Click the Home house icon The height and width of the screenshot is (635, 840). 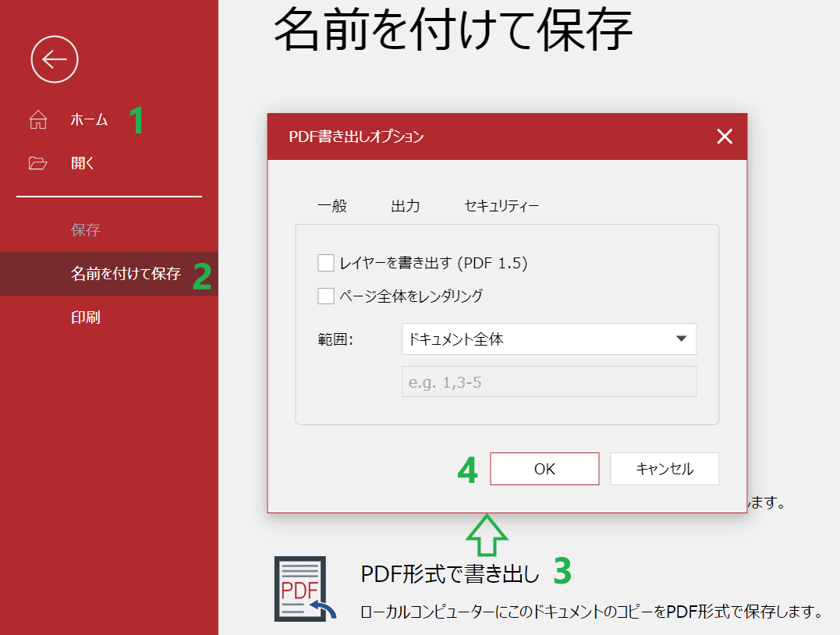pyautogui.click(x=38, y=119)
